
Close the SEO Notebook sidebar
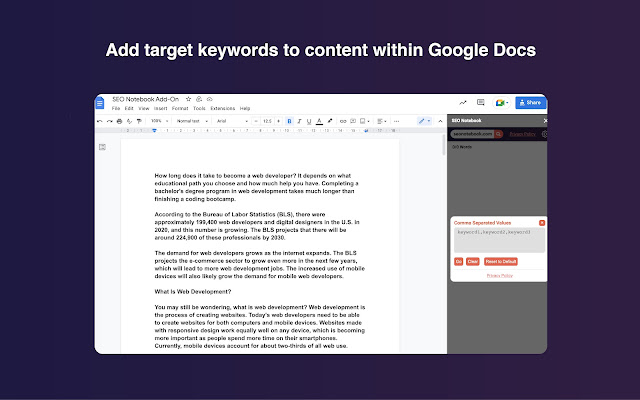click(x=545, y=121)
